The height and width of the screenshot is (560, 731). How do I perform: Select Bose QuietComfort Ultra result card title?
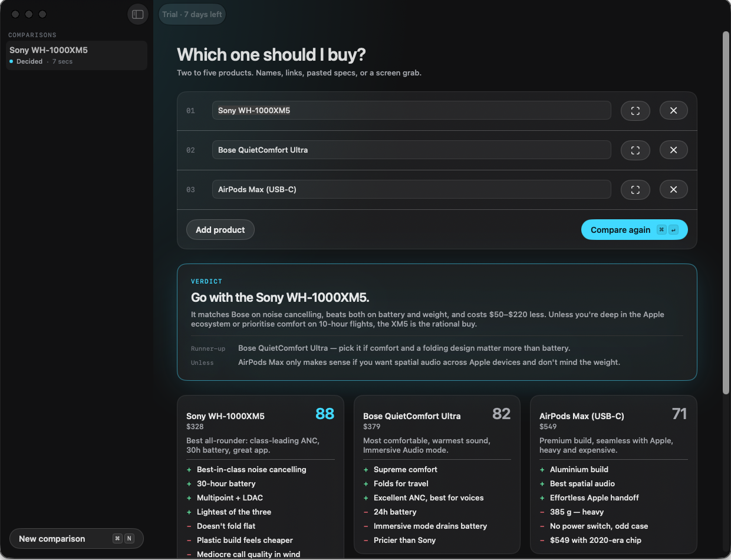(412, 416)
